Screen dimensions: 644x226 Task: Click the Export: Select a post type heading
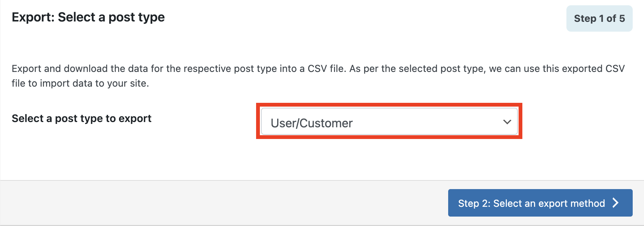88,17
